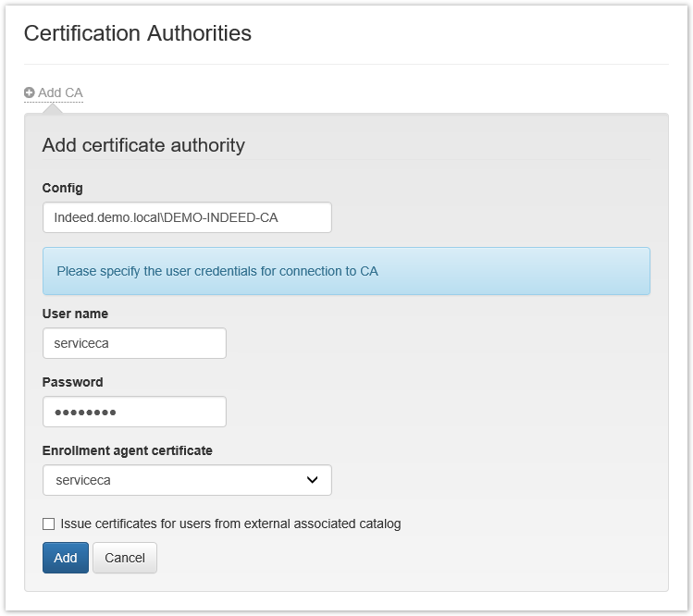
Task: Click the divider line under the page heading
Action: click(x=346, y=65)
